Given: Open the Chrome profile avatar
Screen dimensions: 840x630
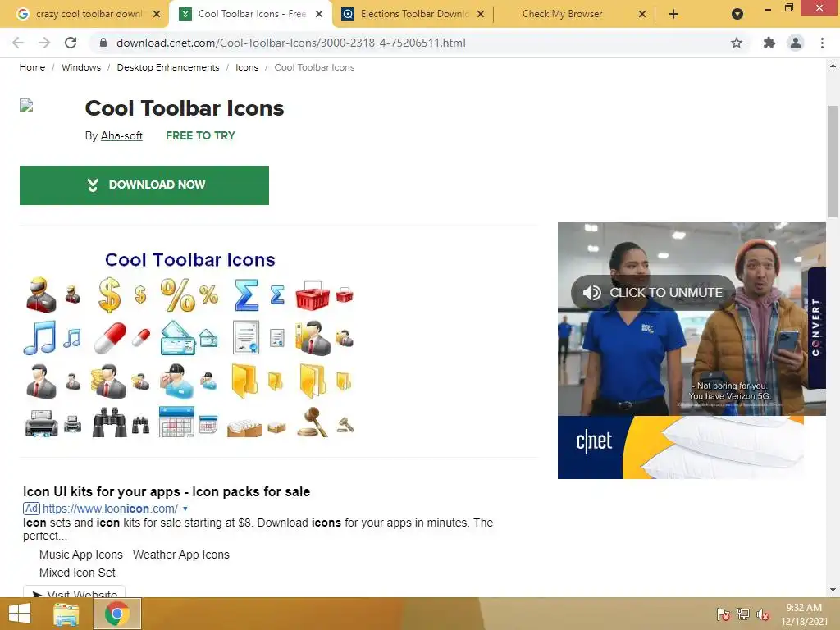Looking at the screenshot, I should tap(796, 43).
